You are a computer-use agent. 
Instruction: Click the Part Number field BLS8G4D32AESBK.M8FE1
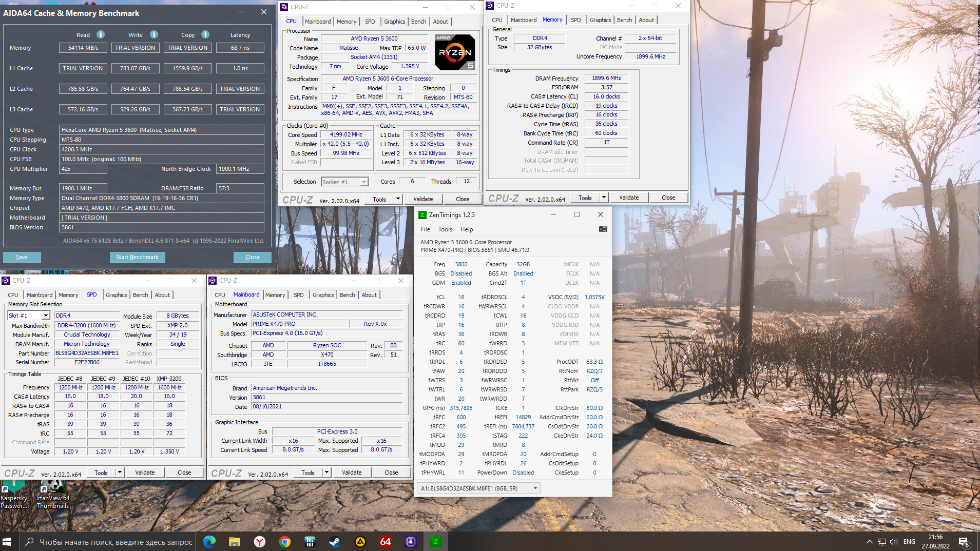click(x=87, y=353)
